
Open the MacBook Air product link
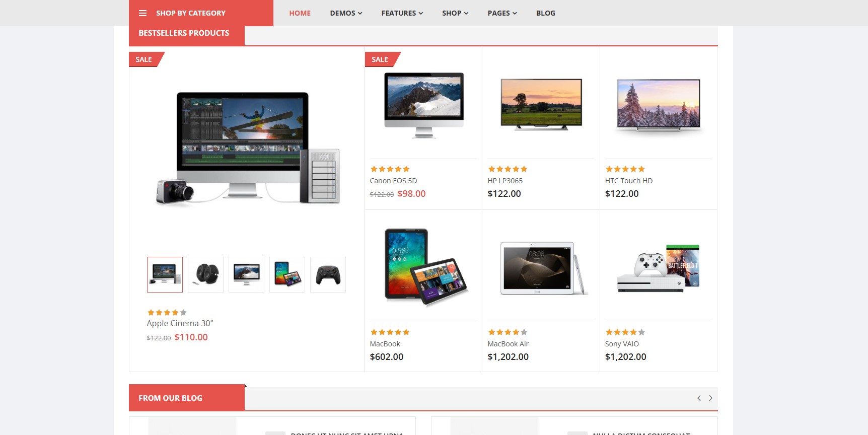tap(508, 344)
